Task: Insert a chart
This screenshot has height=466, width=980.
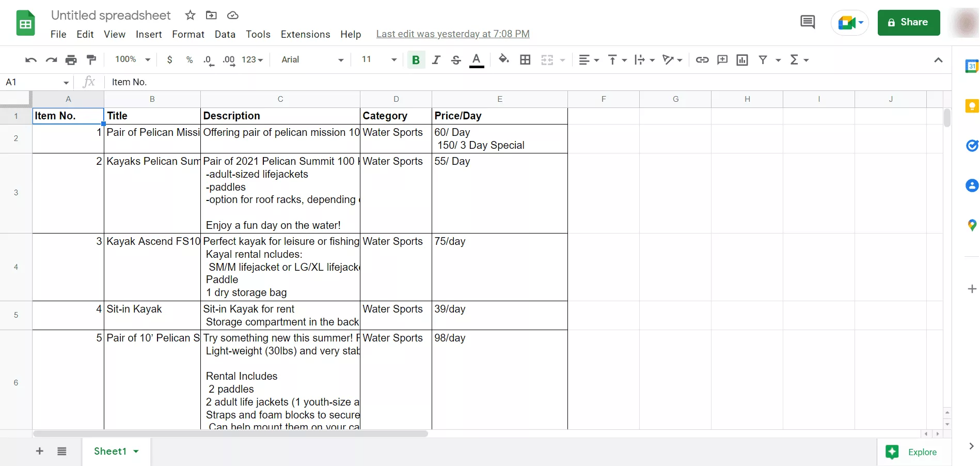Action: click(742, 59)
